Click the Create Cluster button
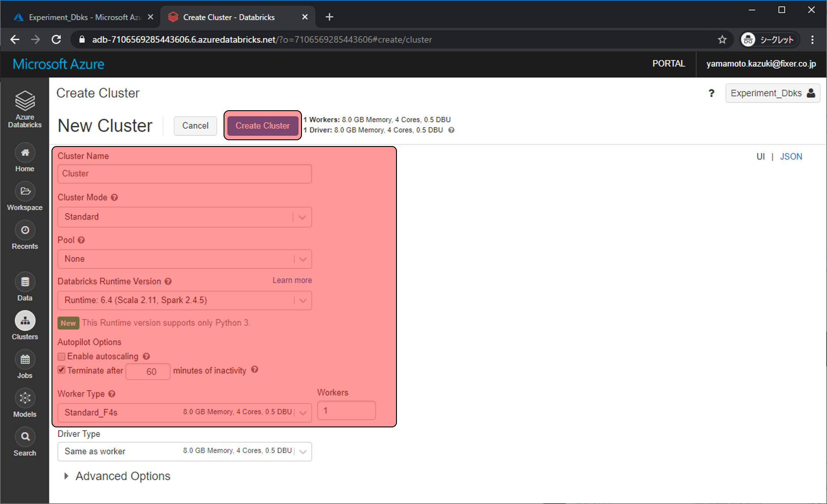 click(263, 126)
